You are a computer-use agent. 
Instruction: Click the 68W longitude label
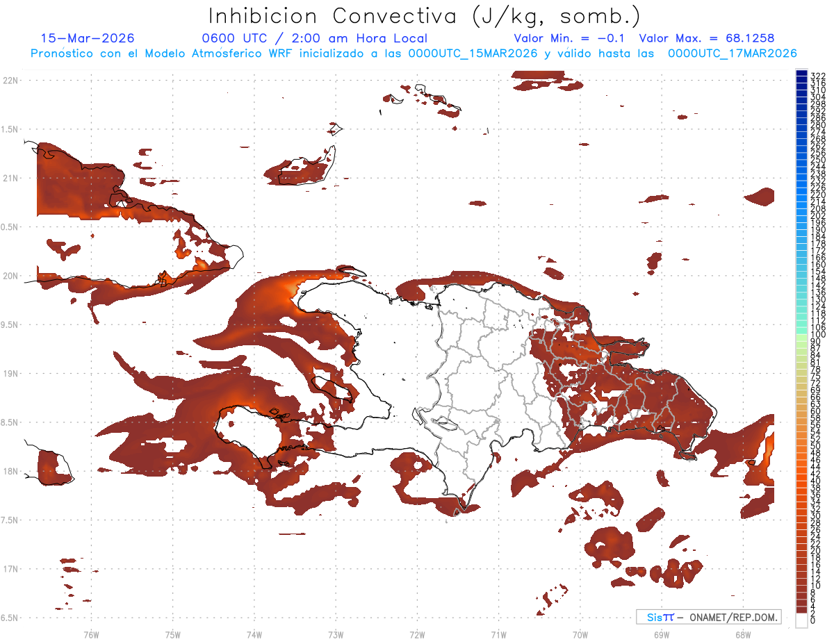(x=743, y=634)
